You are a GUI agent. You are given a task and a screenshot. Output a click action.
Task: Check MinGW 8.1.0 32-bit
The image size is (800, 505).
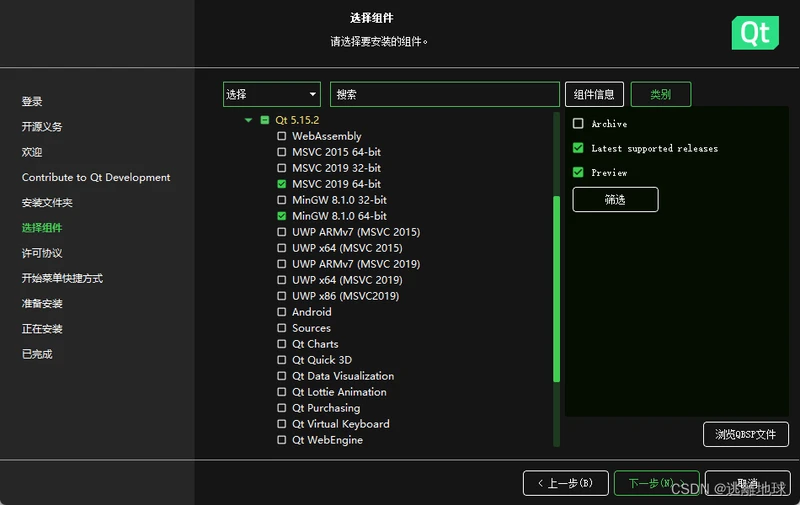point(282,200)
